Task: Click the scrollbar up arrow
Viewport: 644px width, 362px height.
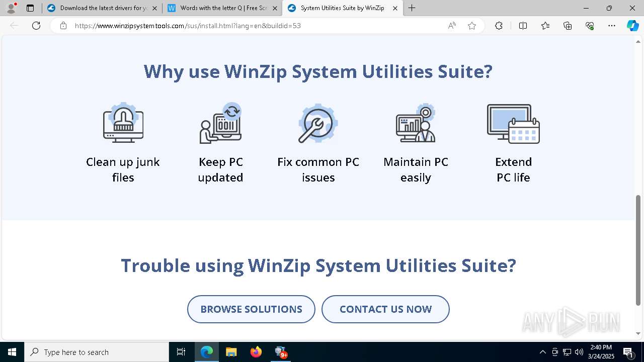Action: click(638, 41)
